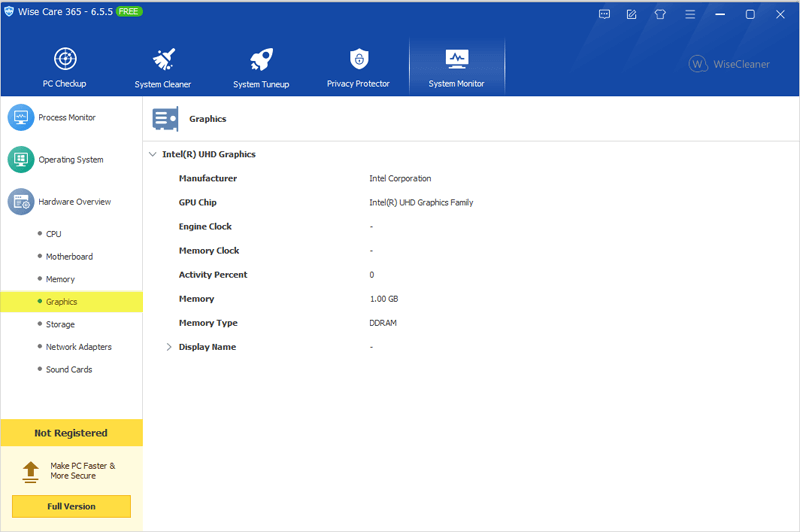Click the WiseCleaner logo

point(729,64)
